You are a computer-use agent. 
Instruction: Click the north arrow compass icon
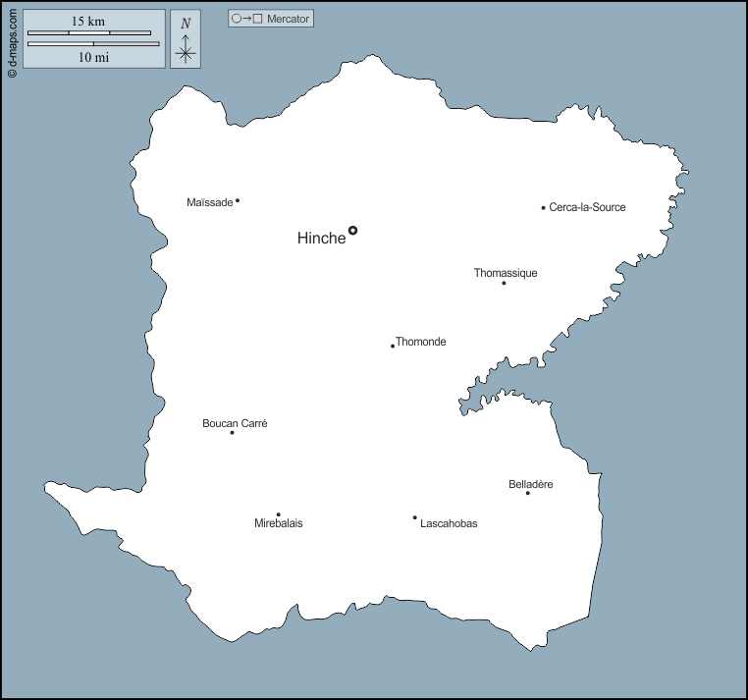pyautogui.click(x=186, y=40)
